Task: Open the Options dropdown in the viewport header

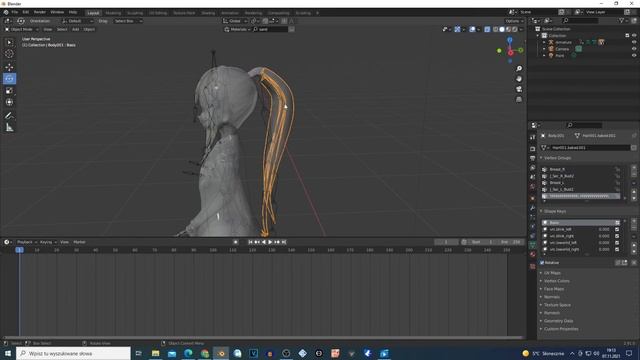Action: pos(514,21)
